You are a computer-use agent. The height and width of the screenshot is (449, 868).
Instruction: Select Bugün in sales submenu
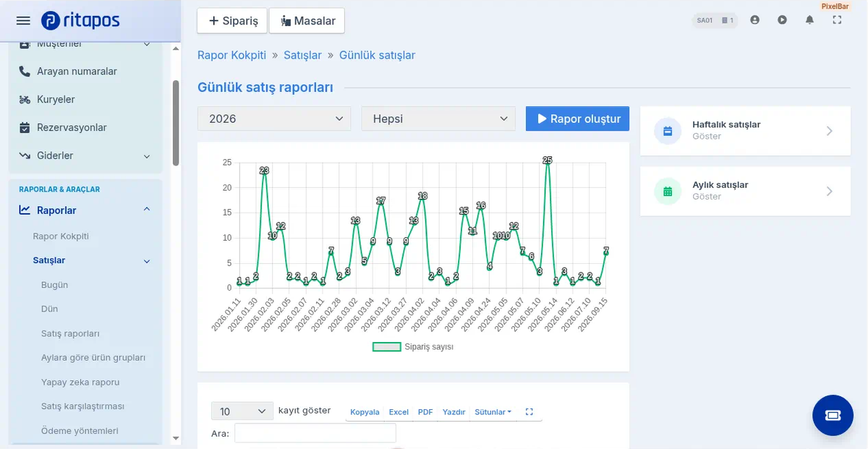click(x=55, y=285)
